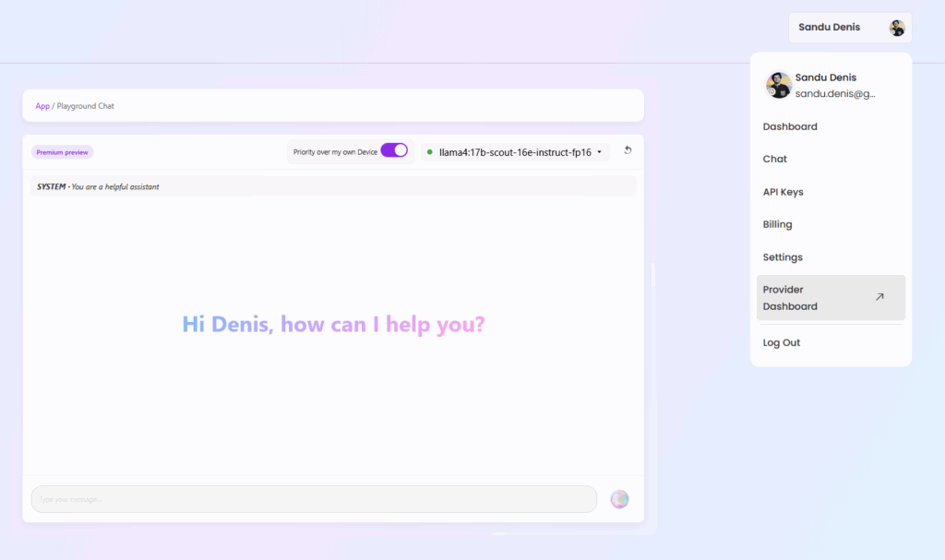The width and height of the screenshot is (945, 560).
Task: Go to API Keys menu entry
Action: click(x=783, y=192)
